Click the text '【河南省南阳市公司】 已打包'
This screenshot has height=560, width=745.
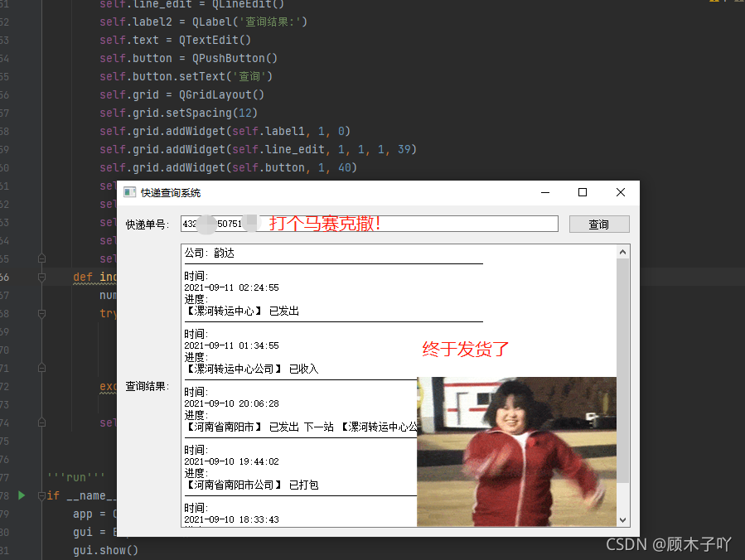coord(252,485)
